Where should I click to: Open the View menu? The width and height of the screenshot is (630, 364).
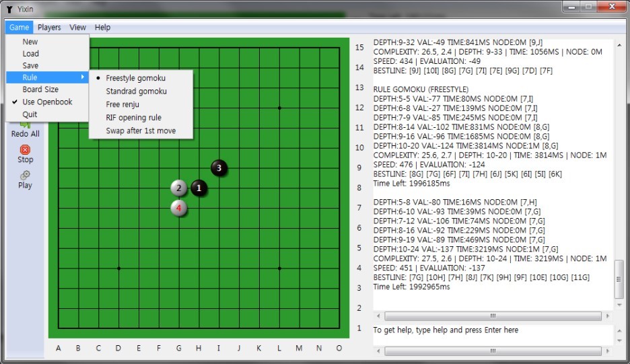(78, 28)
